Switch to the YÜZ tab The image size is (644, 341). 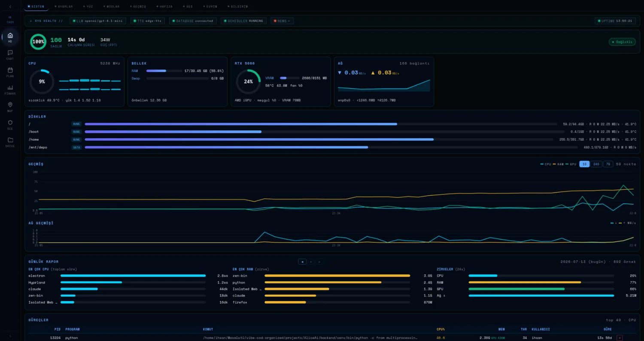coord(88,6)
